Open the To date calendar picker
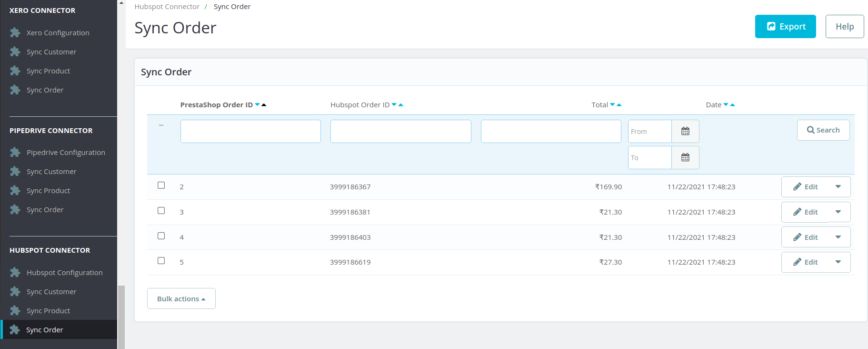Screen dimensions: 868x349 click(x=685, y=157)
